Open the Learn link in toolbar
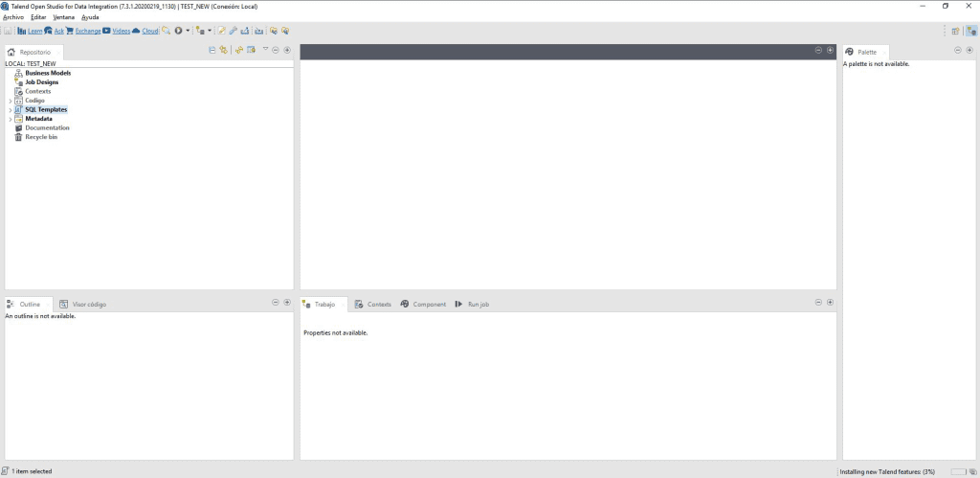Image resolution: width=980 pixels, height=478 pixels. click(x=35, y=31)
